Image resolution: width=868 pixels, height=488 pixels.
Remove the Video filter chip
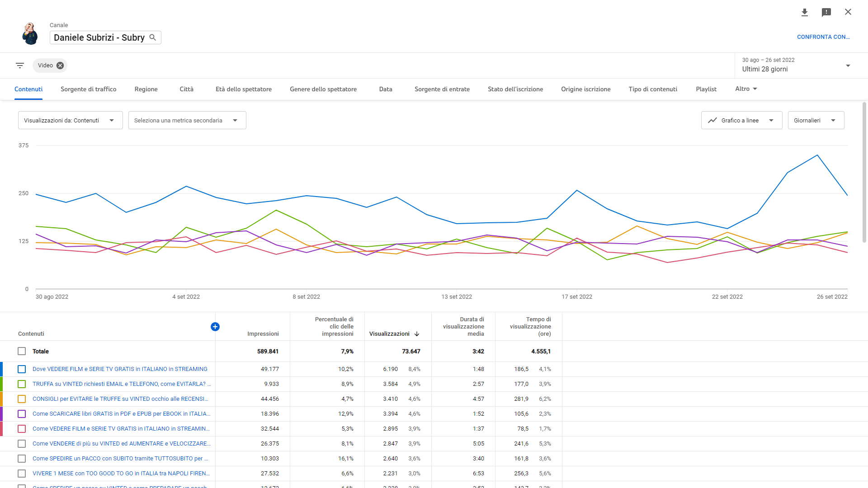click(x=60, y=66)
